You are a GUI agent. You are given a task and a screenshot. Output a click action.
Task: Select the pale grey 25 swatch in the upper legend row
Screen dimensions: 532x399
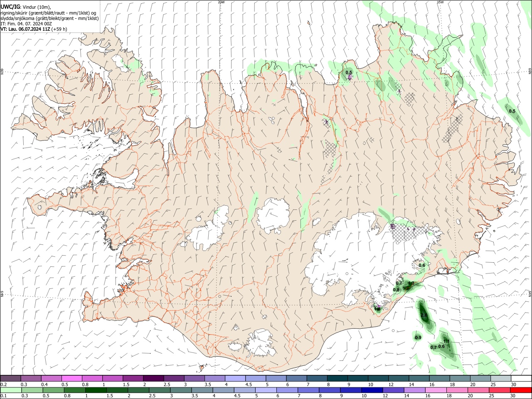point(501,378)
